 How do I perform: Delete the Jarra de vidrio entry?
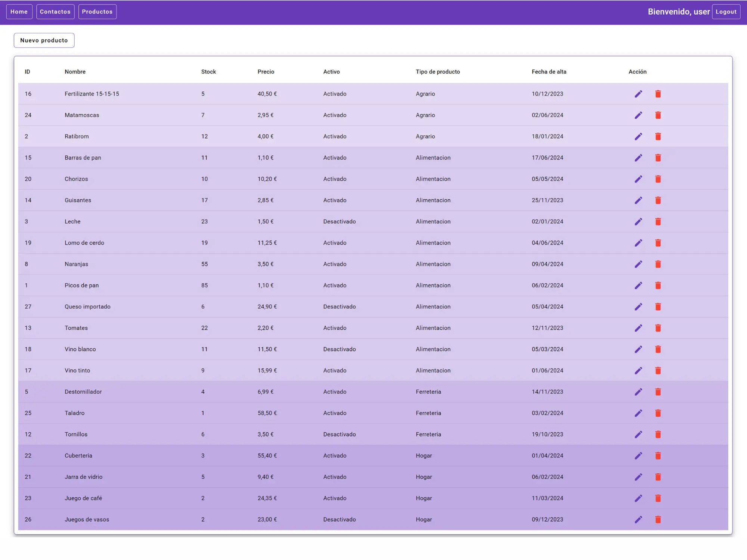coord(658,477)
